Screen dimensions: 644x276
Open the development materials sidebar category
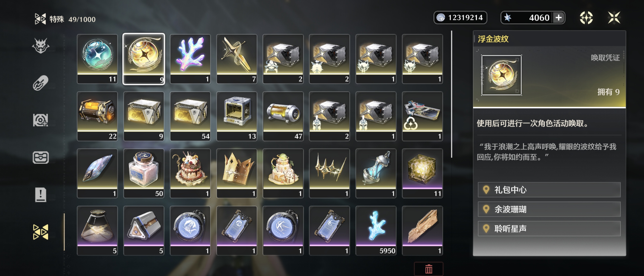click(41, 120)
